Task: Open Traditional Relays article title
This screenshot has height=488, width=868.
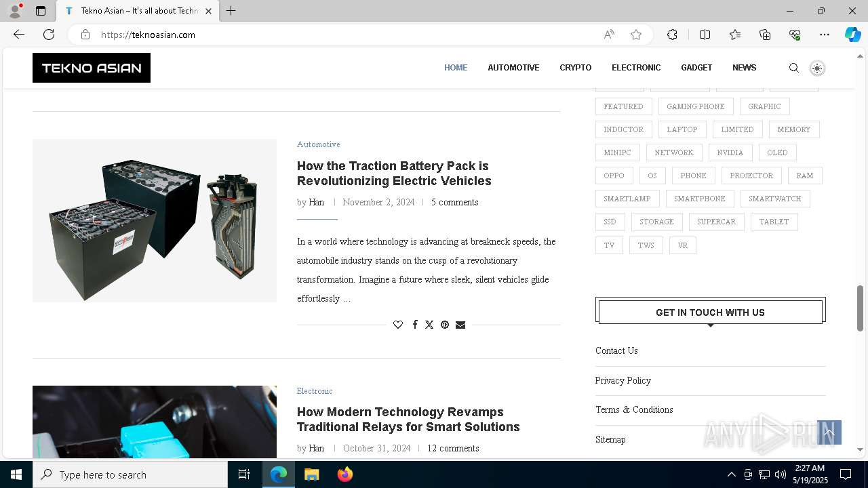Action: (408, 420)
